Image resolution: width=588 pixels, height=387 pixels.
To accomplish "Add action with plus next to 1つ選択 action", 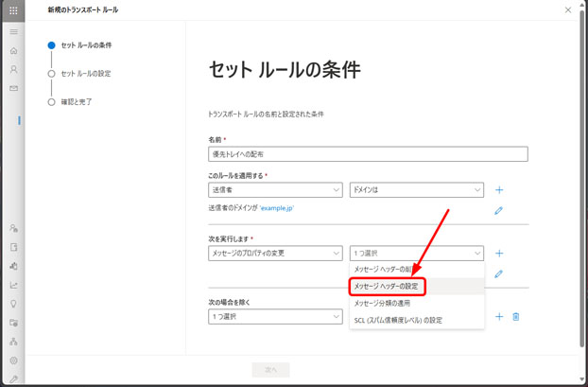I will click(499, 254).
